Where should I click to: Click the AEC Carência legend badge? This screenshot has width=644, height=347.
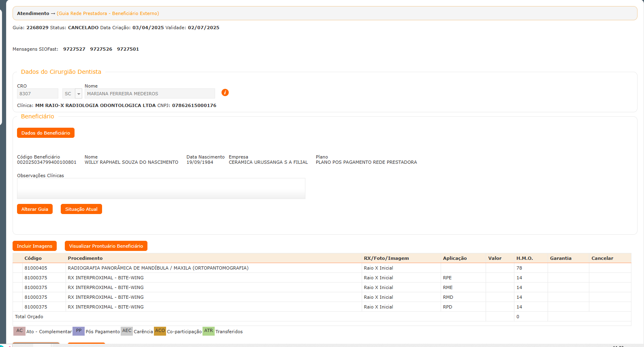click(x=127, y=331)
